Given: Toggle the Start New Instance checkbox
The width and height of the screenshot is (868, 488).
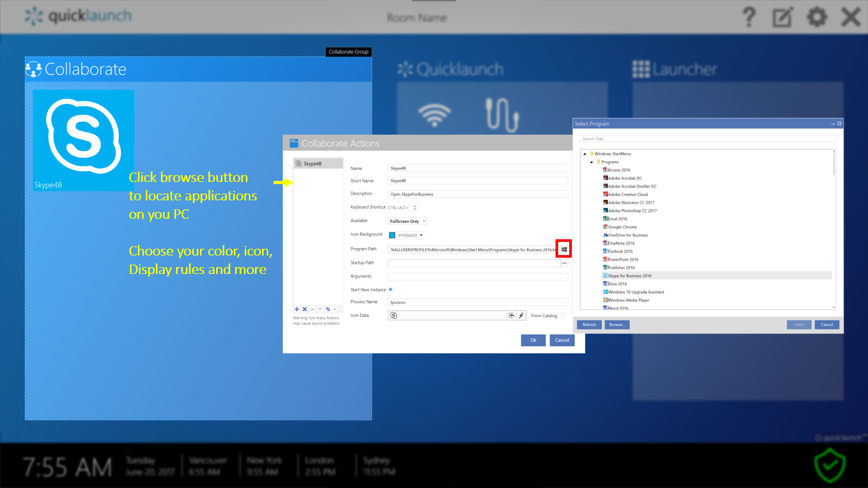Looking at the screenshot, I should click(390, 290).
